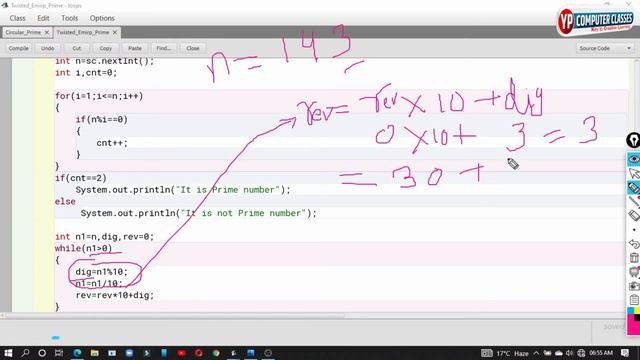Viewport: 640px width, 360px height.
Task: Click code line 'while(n1>0)'
Action: click(x=83, y=248)
